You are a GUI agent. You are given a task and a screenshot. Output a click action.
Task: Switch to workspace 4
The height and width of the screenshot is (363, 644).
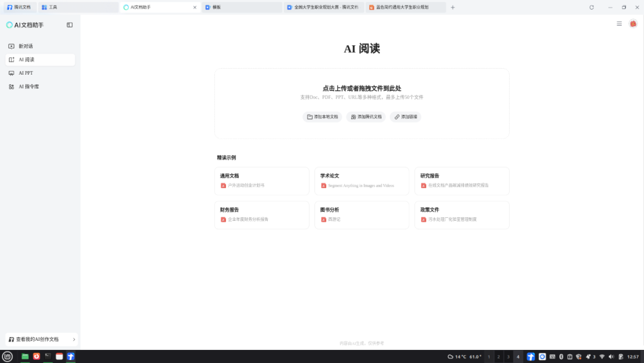tap(518, 357)
